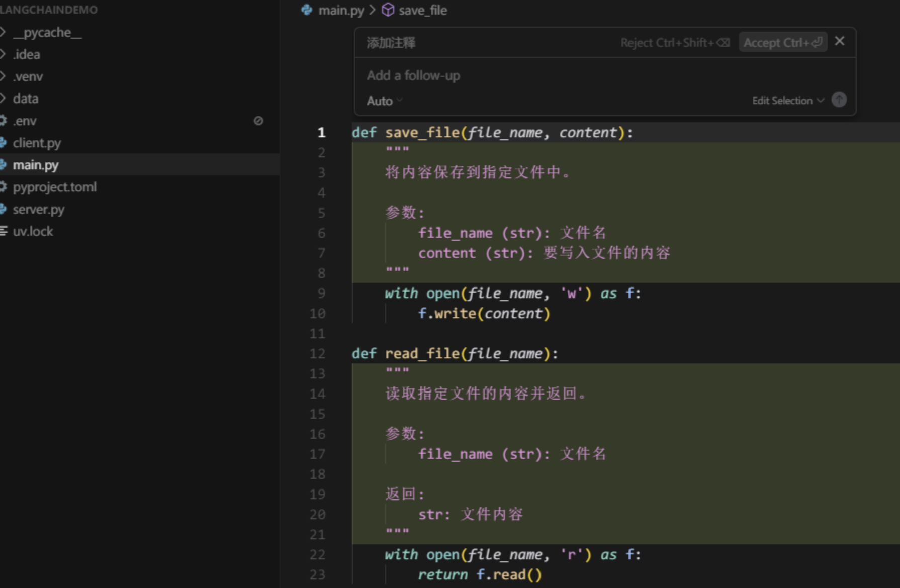Click the '读取指定文件的内容并返回' docstring line
This screenshot has width=900, height=588.
486,394
